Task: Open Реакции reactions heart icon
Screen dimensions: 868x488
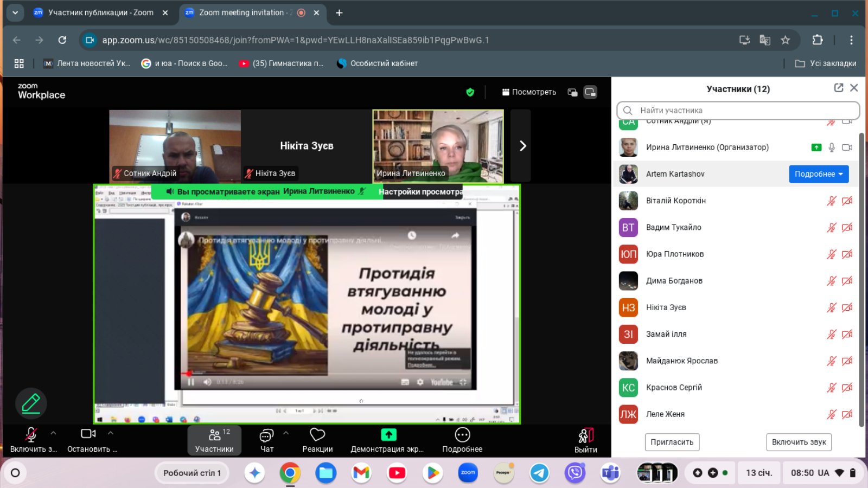Action: click(x=317, y=440)
